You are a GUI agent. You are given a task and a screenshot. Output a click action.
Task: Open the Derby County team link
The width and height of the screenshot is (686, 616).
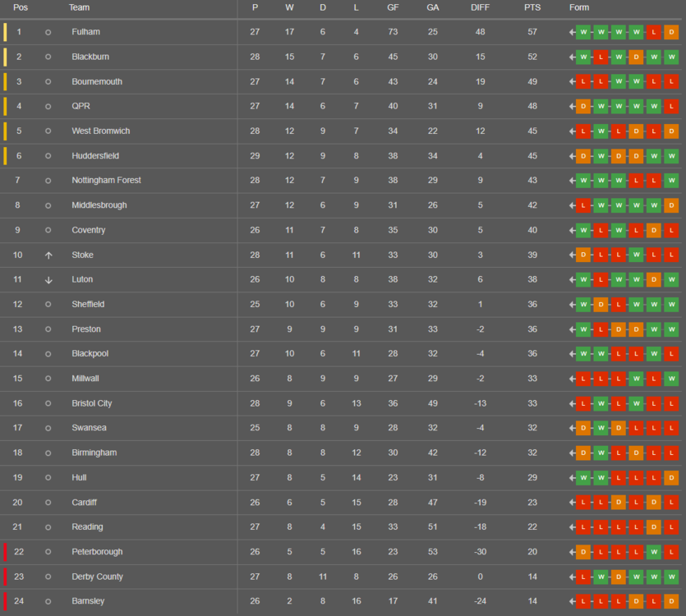pos(97,577)
